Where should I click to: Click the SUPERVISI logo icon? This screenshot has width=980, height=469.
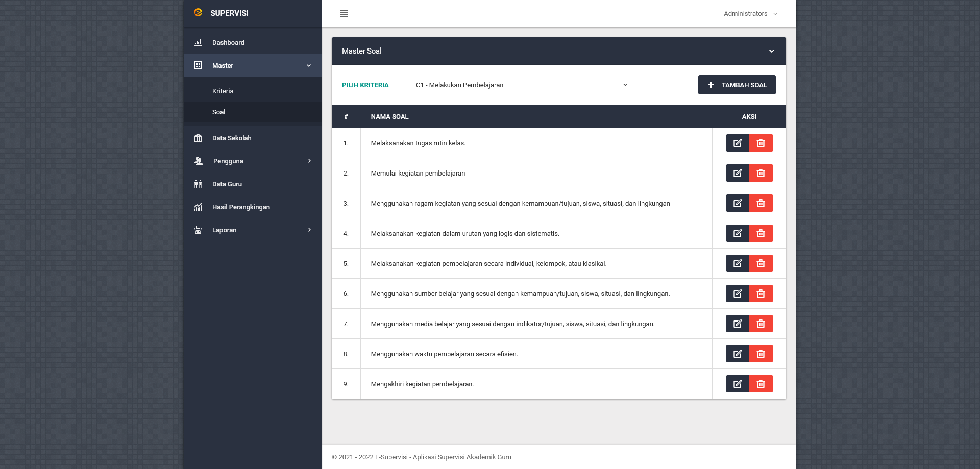click(199, 12)
